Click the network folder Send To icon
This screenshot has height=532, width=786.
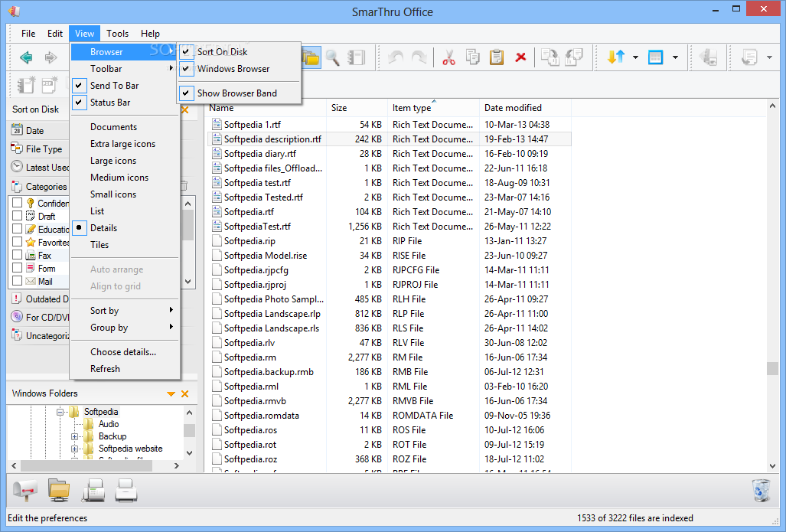[59, 491]
